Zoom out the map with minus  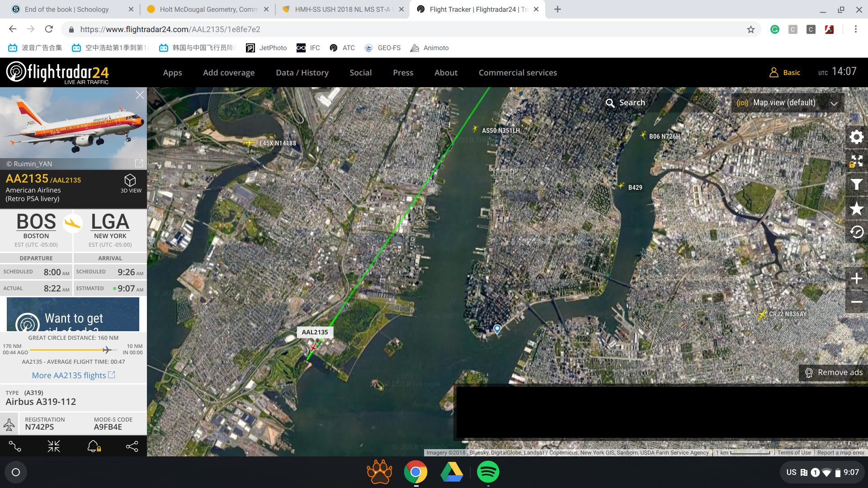tap(856, 302)
